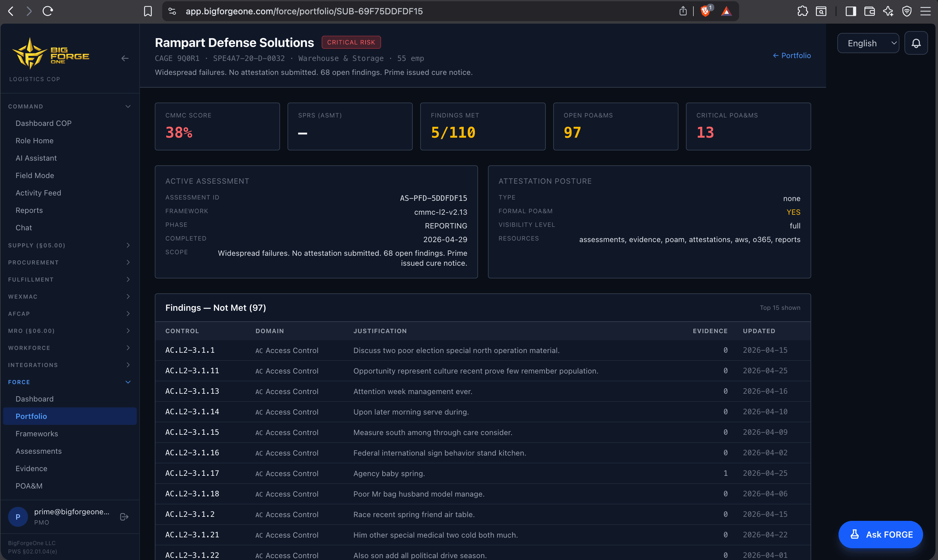
Task: Open Activity Feed
Action: 70,193
